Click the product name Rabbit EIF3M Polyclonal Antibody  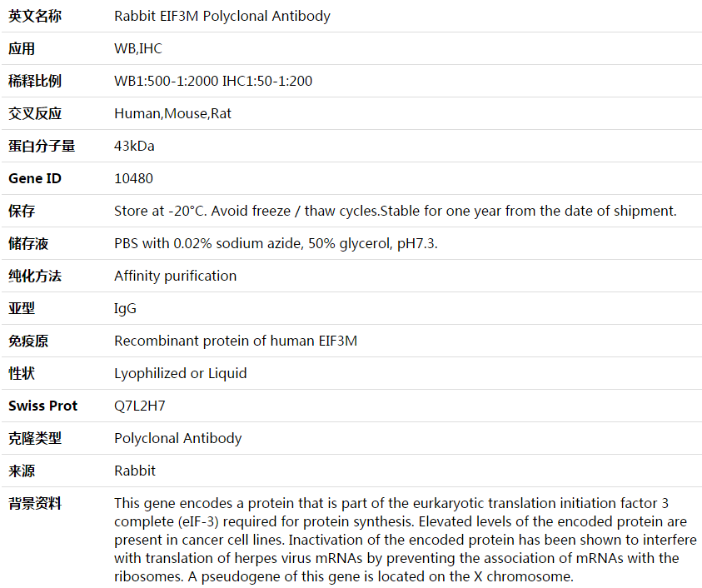222,16
